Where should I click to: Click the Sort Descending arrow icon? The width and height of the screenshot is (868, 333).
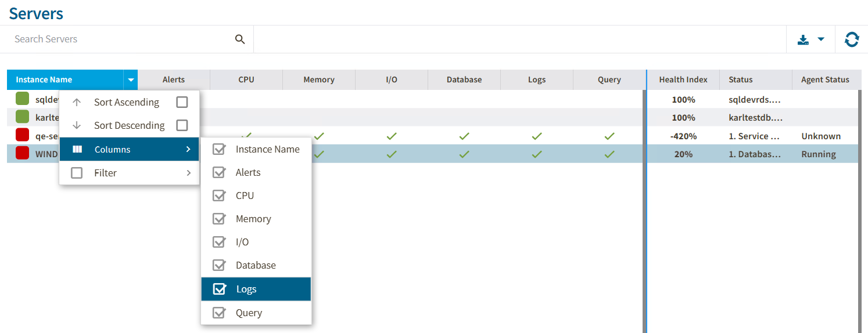coord(77,125)
